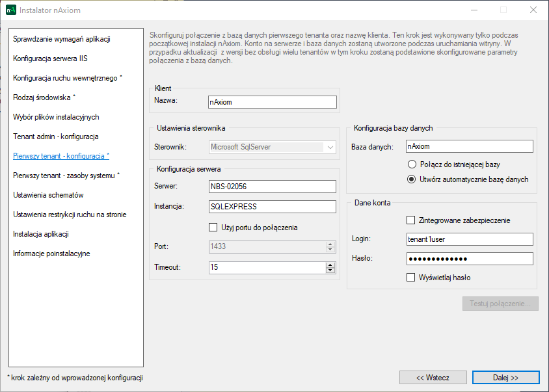Image resolution: width=549 pixels, height=392 pixels.
Task: Click the Hasło password field
Action: [470, 259]
